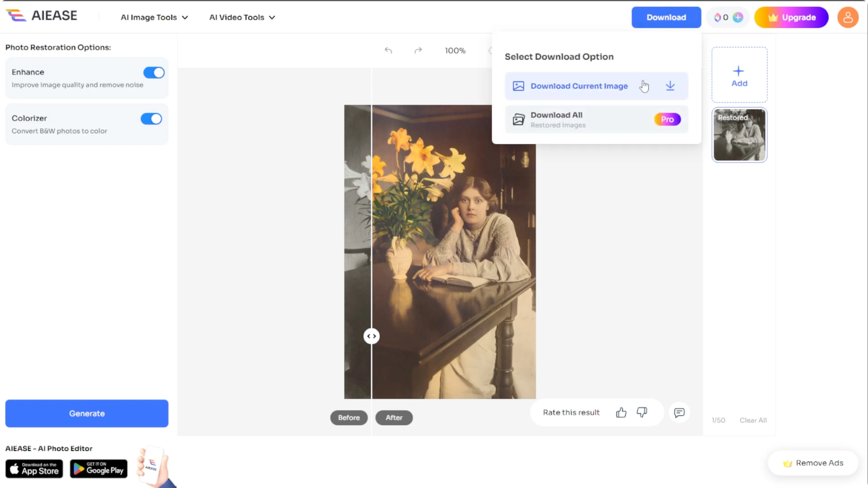This screenshot has width=868, height=488.
Task: Grab the before/after comparison slider handle
Action: 371,336
